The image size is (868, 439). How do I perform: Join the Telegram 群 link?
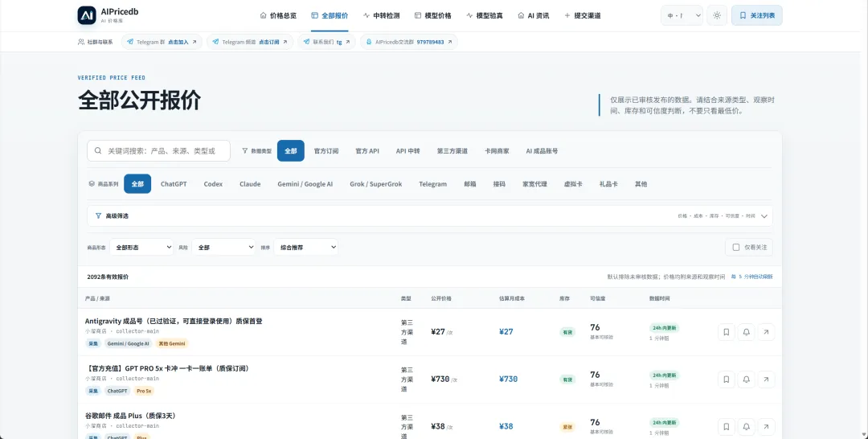coord(162,42)
